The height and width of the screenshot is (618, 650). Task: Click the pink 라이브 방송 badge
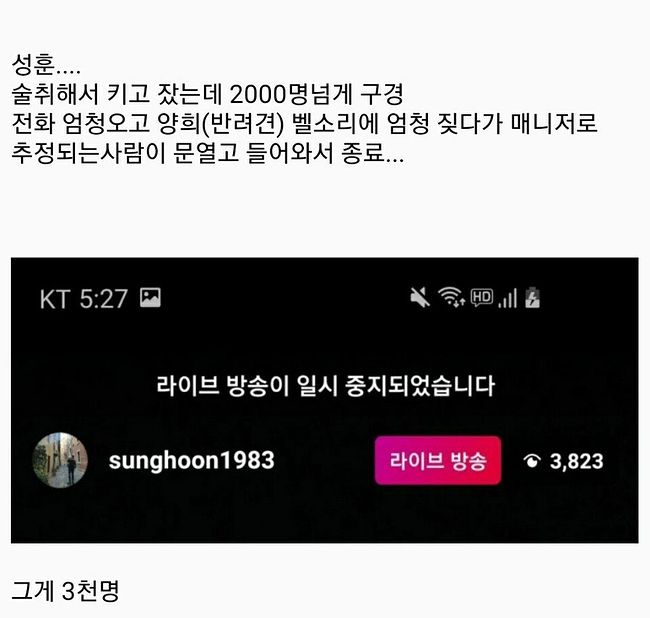point(438,460)
